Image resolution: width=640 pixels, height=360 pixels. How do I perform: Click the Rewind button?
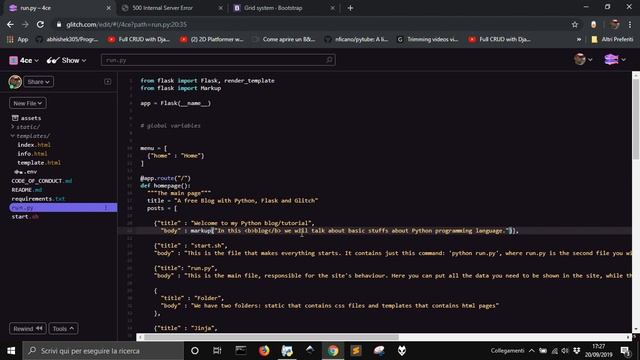28,329
